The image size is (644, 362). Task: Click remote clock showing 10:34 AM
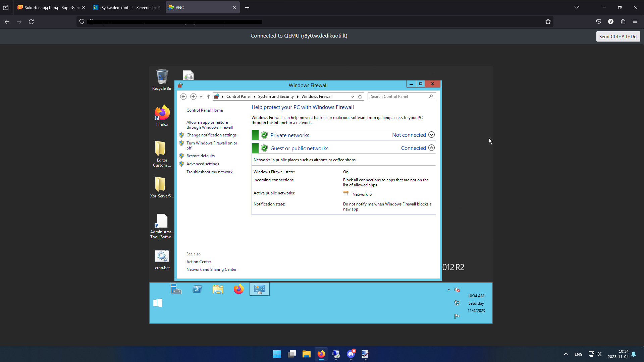click(476, 296)
